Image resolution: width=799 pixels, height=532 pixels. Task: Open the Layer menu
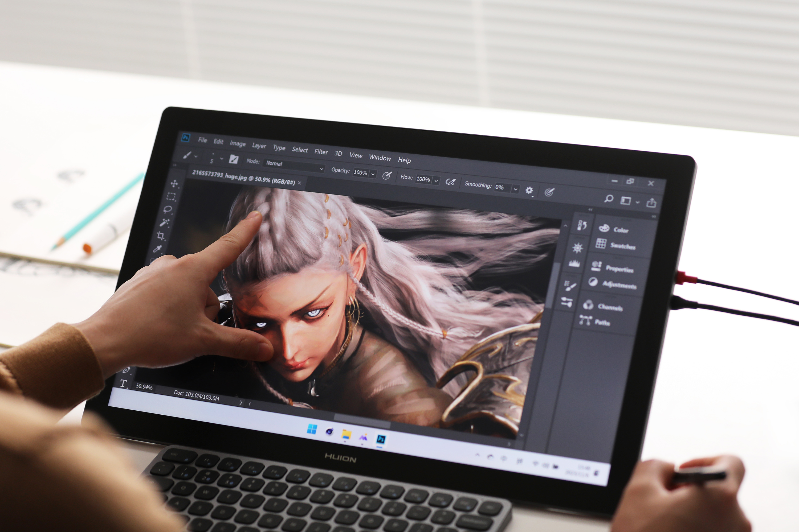pos(259,146)
